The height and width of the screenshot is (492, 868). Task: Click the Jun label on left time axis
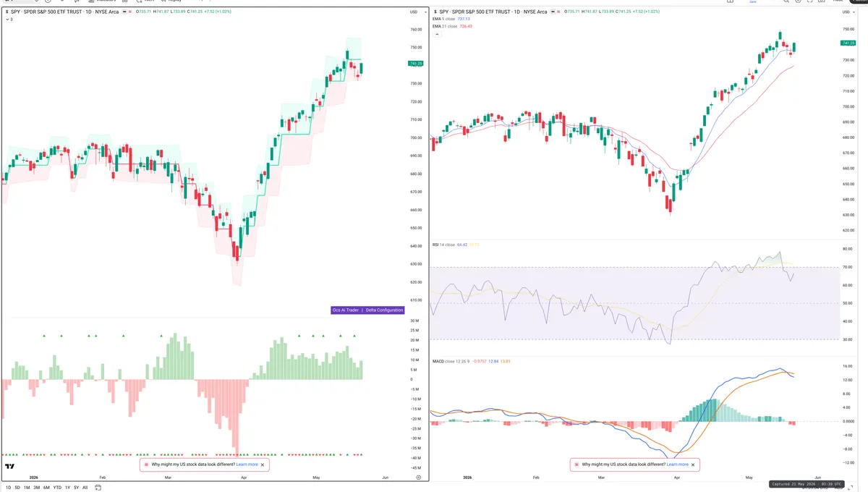[385, 478]
